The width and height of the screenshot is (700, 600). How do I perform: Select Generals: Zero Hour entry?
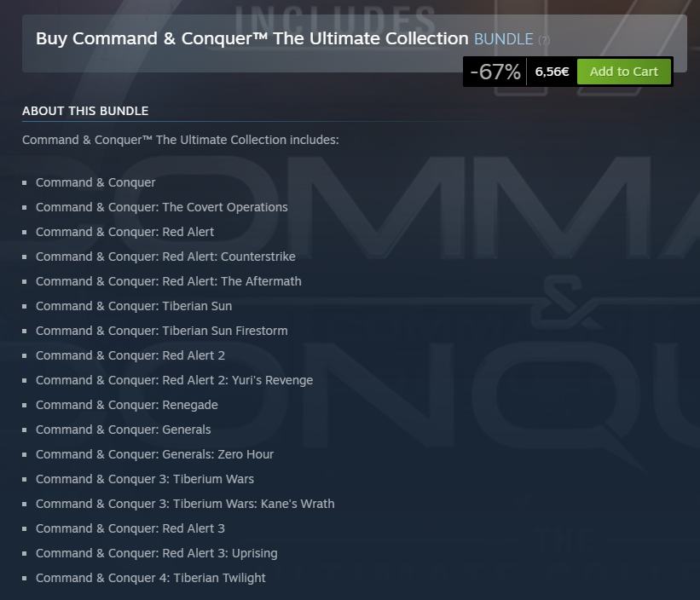coord(154,454)
